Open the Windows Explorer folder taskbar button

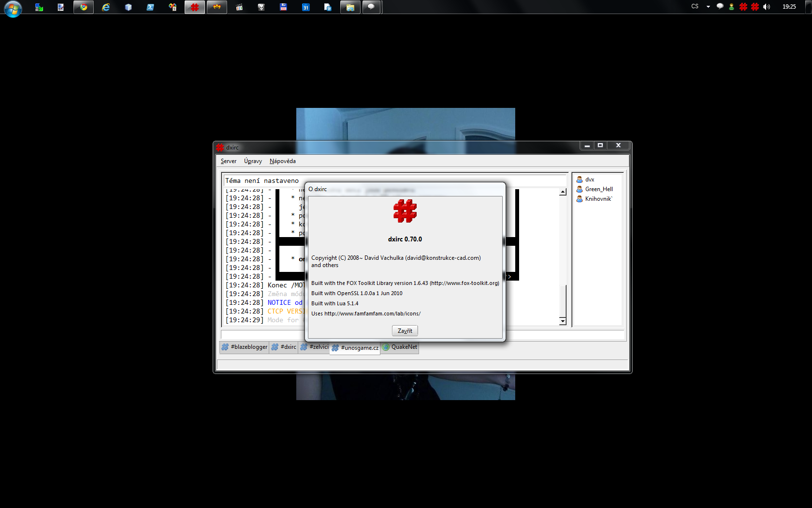tap(350, 7)
